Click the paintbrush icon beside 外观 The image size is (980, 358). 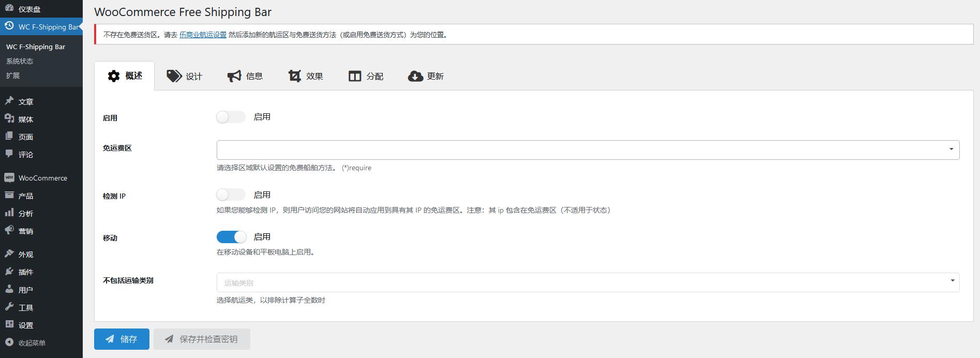[9, 253]
